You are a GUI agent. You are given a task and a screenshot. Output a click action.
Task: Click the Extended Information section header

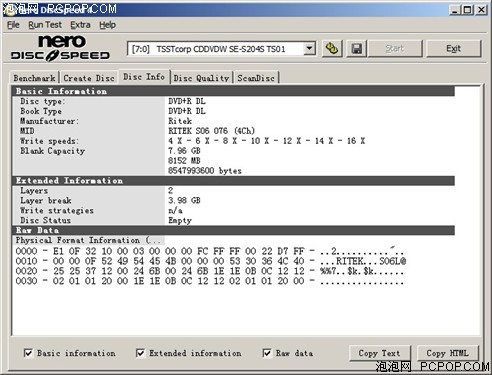pyautogui.click(x=234, y=181)
